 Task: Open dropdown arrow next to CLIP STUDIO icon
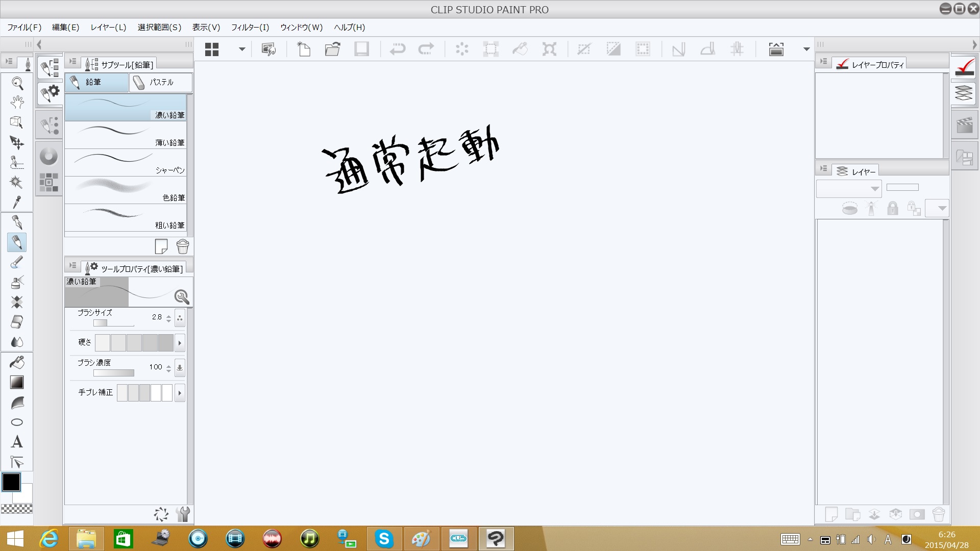click(242, 49)
